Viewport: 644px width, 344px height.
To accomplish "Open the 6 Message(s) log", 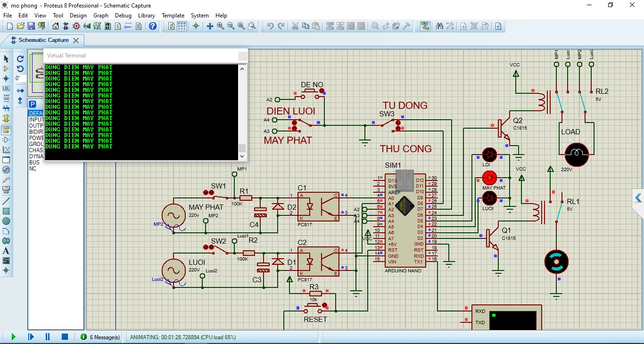I will [100, 337].
